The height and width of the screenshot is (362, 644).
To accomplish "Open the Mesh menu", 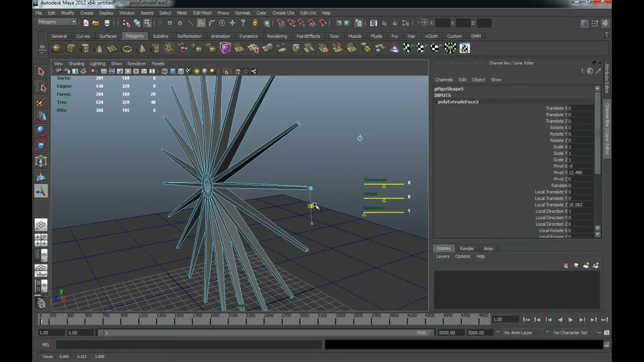I will pos(182,13).
